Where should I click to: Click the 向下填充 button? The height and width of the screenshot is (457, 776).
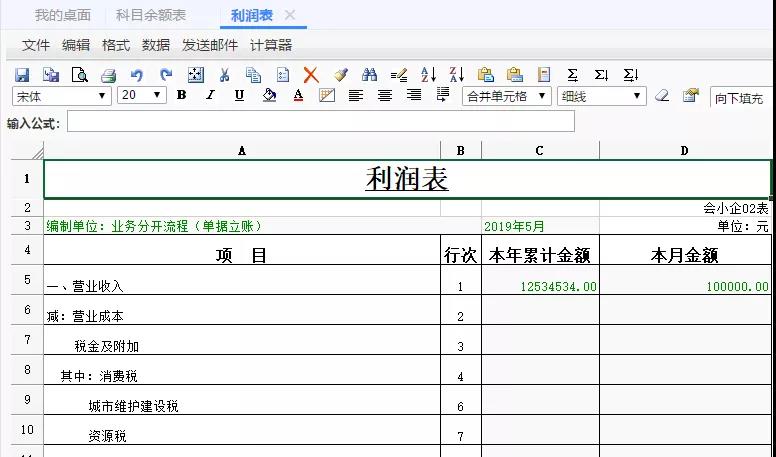click(x=739, y=98)
